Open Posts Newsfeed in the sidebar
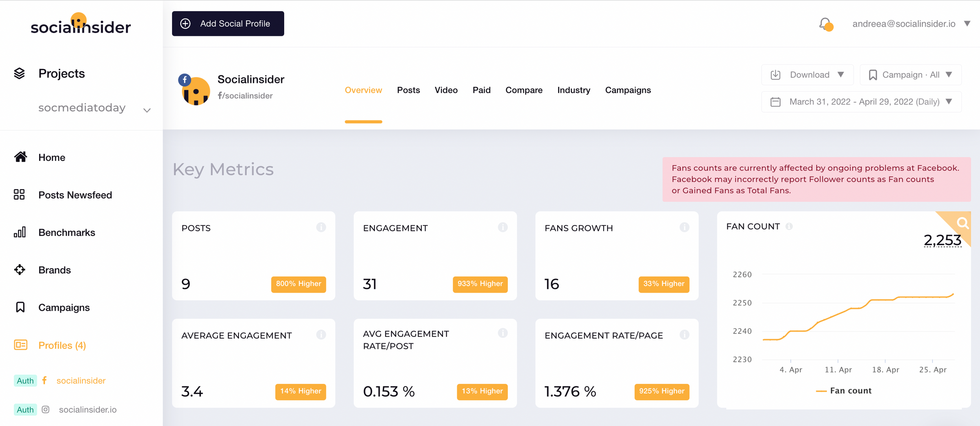980x426 pixels. point(75,195)
